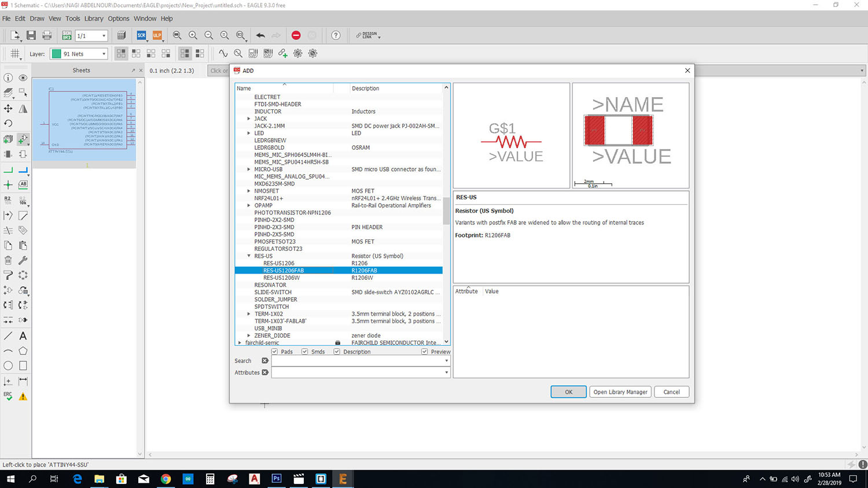
Task: Open the Library Manager cabinet icon
Action: click(122, 35)
